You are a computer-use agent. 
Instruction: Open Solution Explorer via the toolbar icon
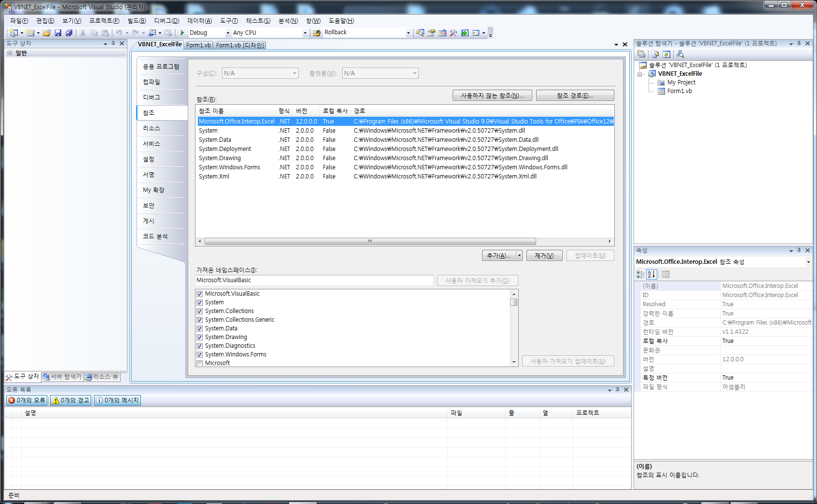coord(420,33)
